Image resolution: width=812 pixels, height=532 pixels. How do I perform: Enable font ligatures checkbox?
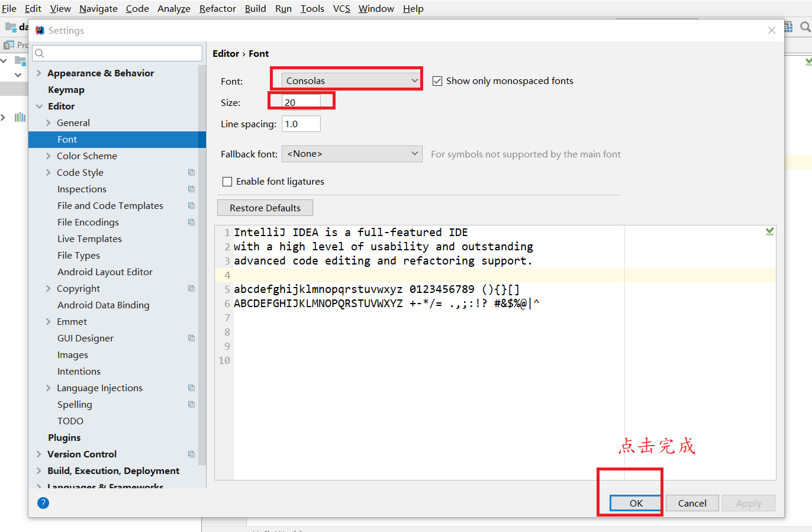point(227,182)
